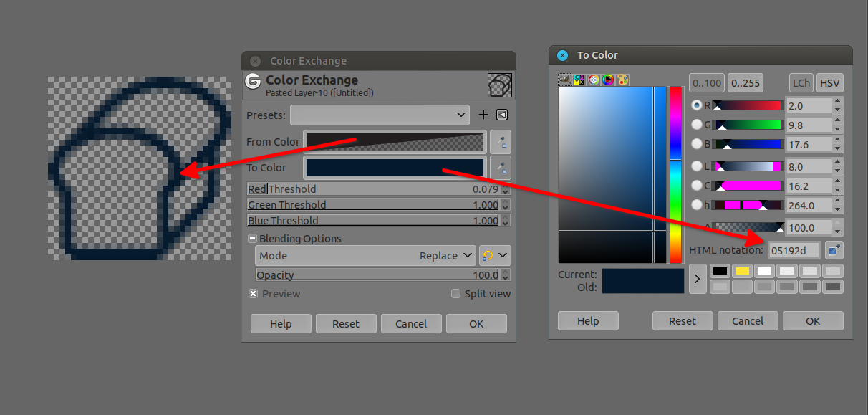
Task: Confirm To Color dialog with OK
Action: (x=813, y=321)
